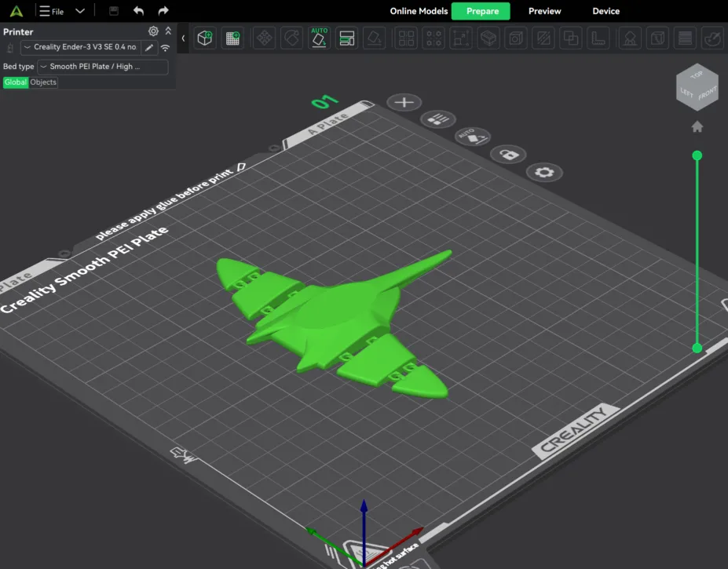Switch to the Device tab
This screenshot has width=728, height=569.
[x=606, y=11]
